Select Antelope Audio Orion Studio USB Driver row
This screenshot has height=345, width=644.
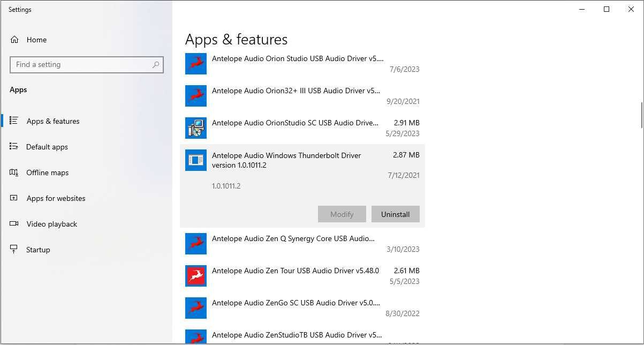click(x=302, y=64)
